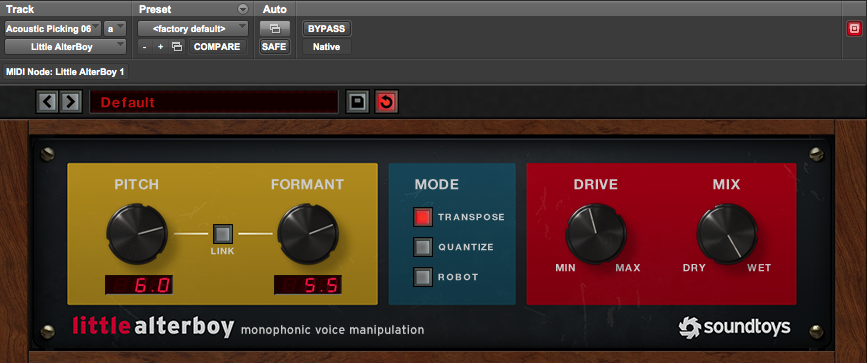The height and width of the screenshot is (363, 867).
Task: Open the Acoustic Picking 06 track selector
Action: pyautogui.click(x=53, y=29)
